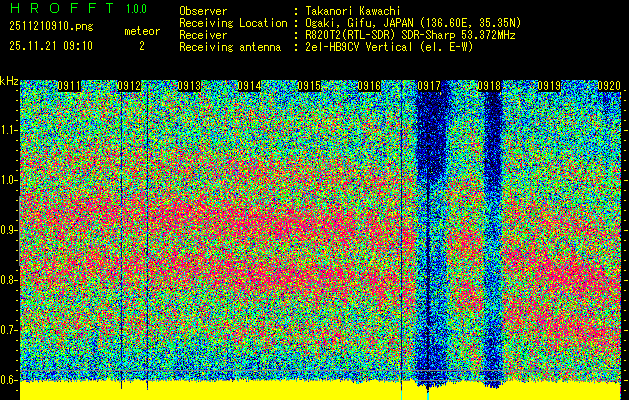Click the Observer name Takanori Kawachi

tap(353, 11)
